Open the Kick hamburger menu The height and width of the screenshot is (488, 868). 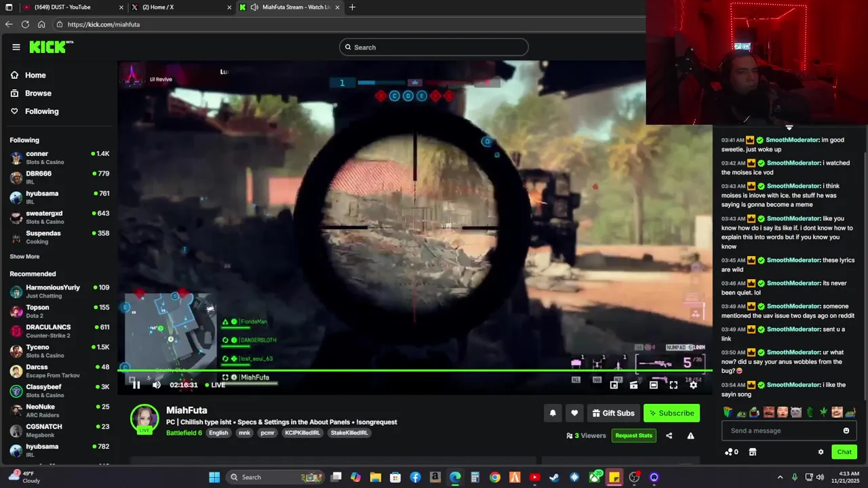[x=16, y=47]
